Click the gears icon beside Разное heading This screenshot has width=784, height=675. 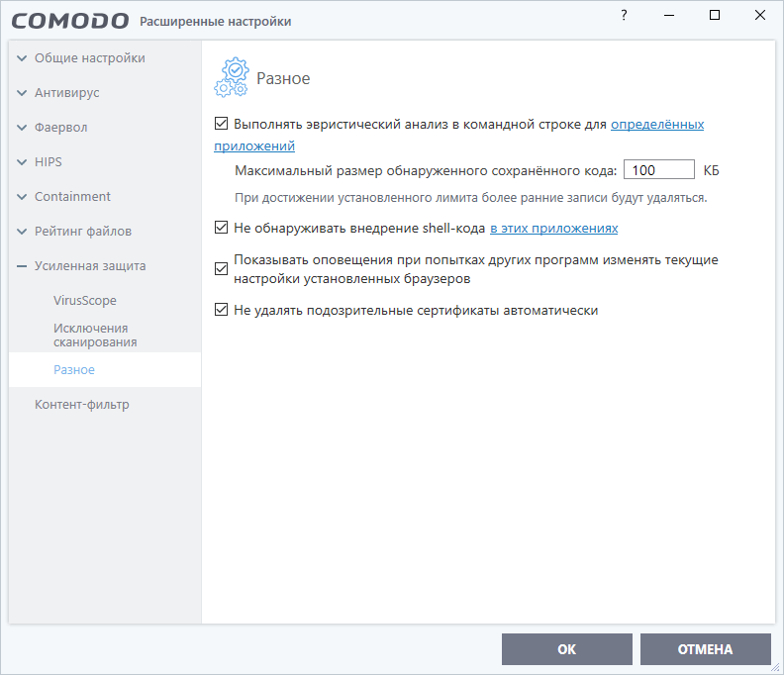coord(231,77)
